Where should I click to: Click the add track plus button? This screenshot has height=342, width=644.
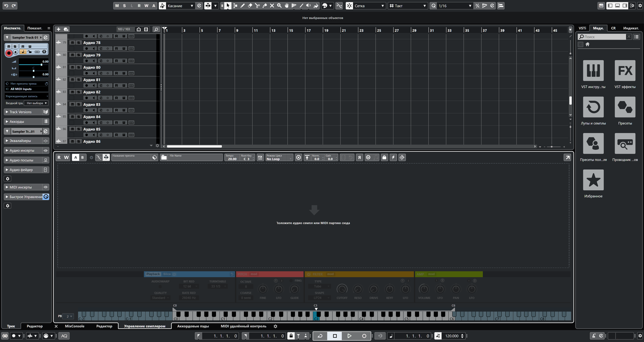point(59,29)
